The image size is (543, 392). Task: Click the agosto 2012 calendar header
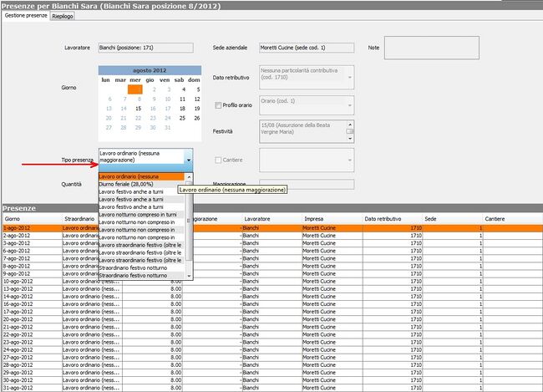pos(150,70)
